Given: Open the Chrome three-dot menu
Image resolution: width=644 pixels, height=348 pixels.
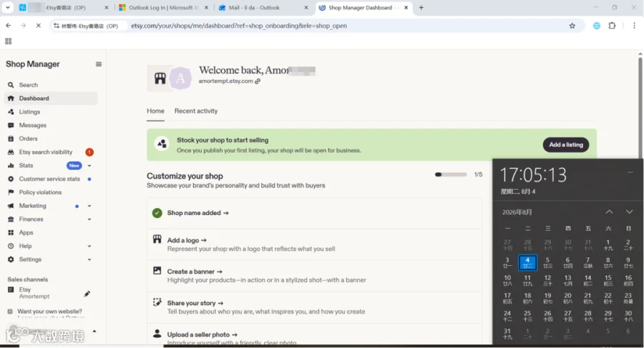Looking at the screenshot, I should (x=634, y=26).
